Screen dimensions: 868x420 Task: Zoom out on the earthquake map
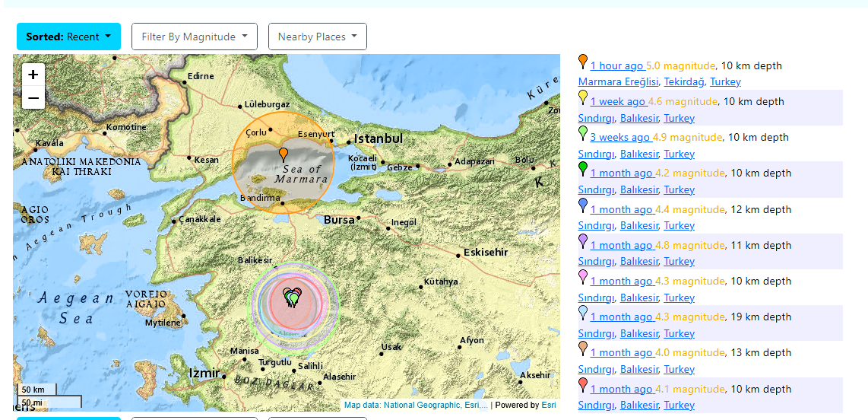pos(33,98)
